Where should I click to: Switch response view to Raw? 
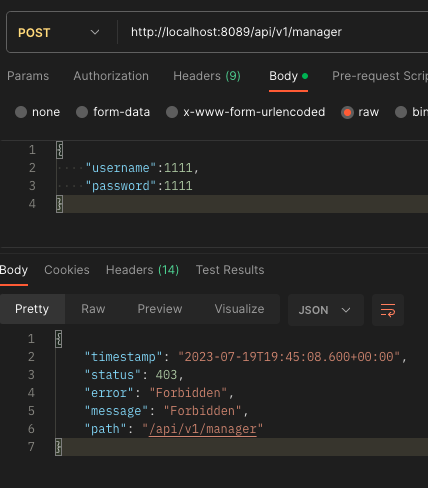93,309
